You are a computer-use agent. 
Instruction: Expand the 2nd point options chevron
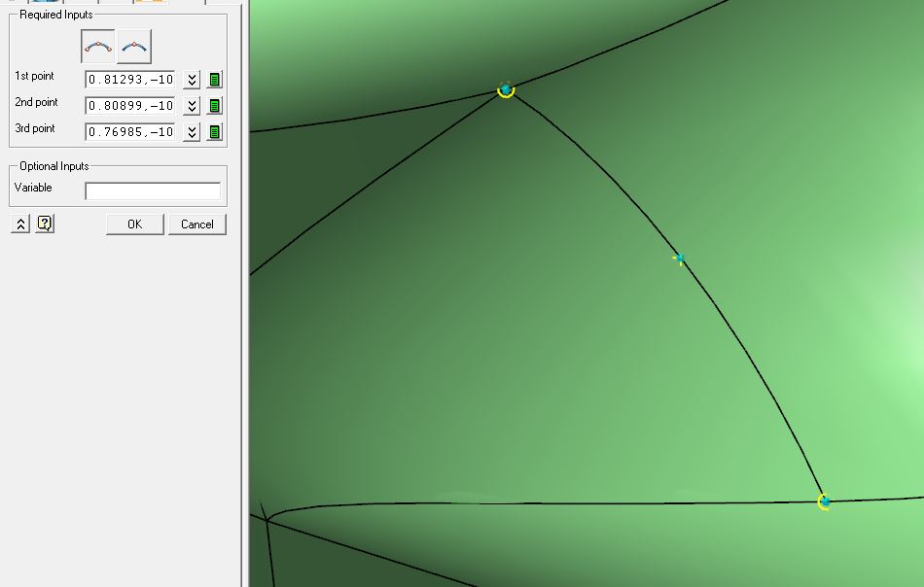pos(192,106)
